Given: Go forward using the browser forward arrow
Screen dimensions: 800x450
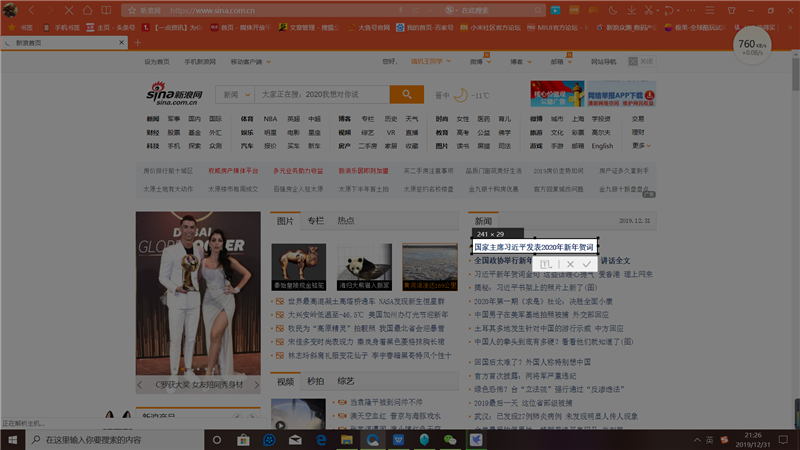Looking at the screenshot, I should tap(50, 10).
